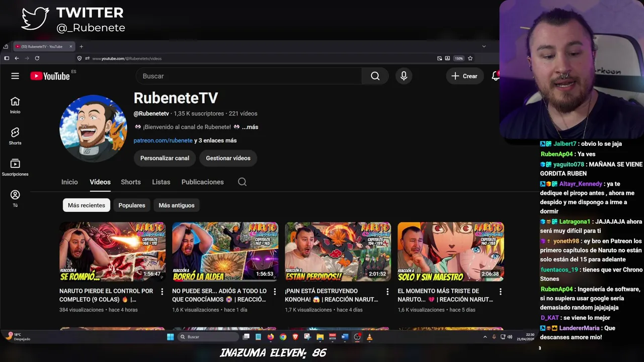Open Task View on taskbar
Viewport: 644px width, 362px height.
click(246, 337)
